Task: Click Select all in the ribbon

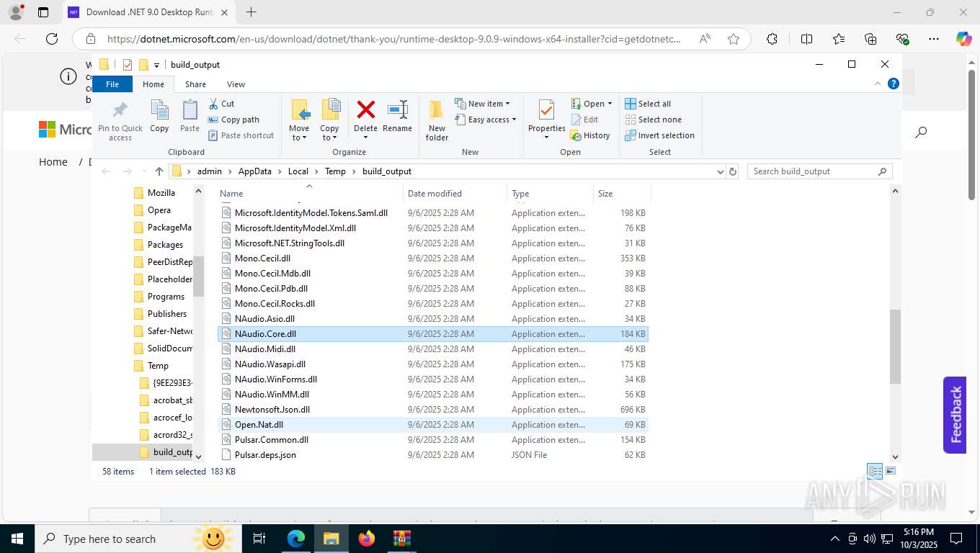Action: [648, 104]
